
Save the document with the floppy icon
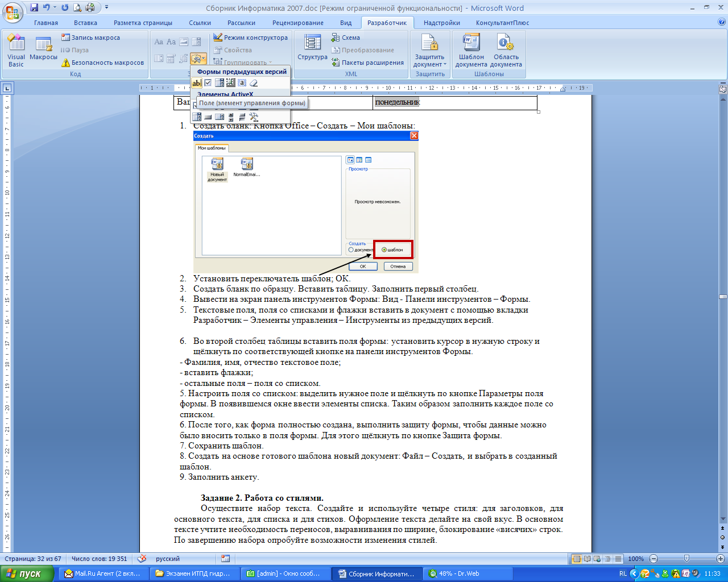34,7
